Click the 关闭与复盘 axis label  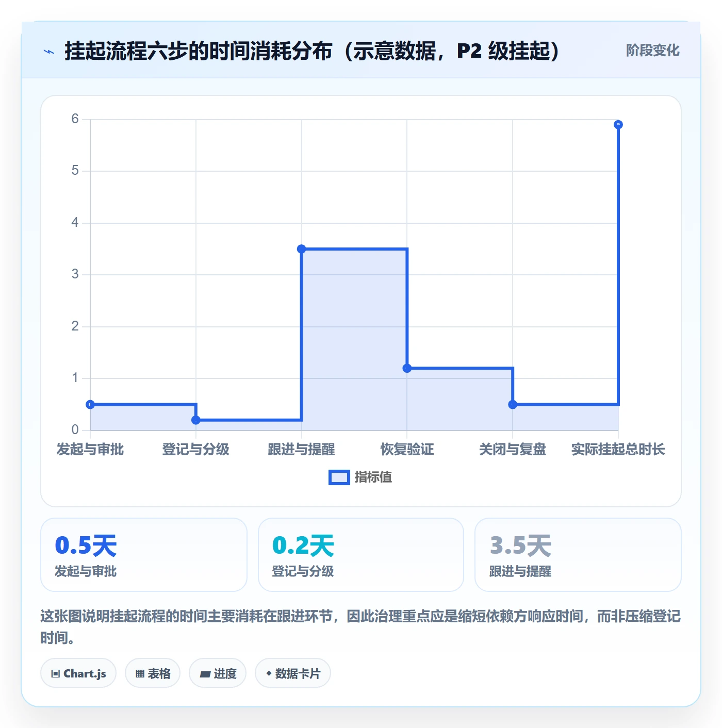tap(513, 450)
